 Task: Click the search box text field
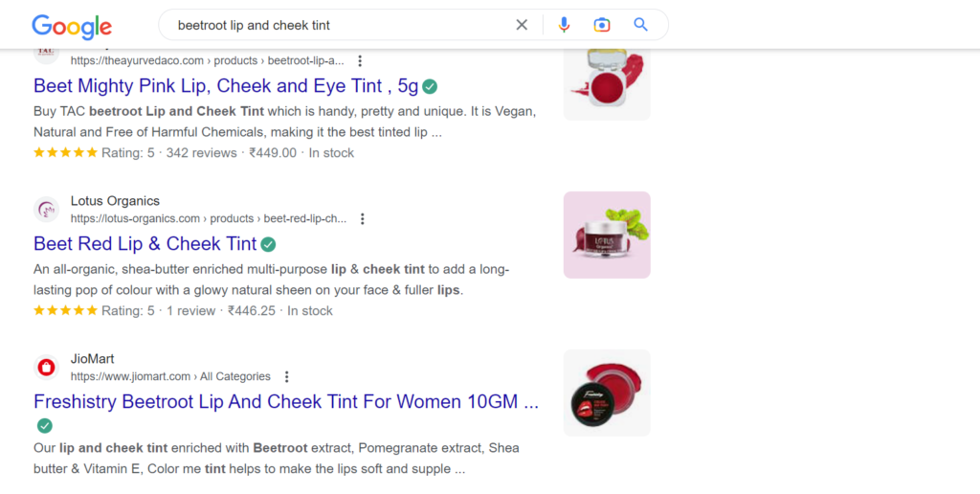(x=341, y=25)
